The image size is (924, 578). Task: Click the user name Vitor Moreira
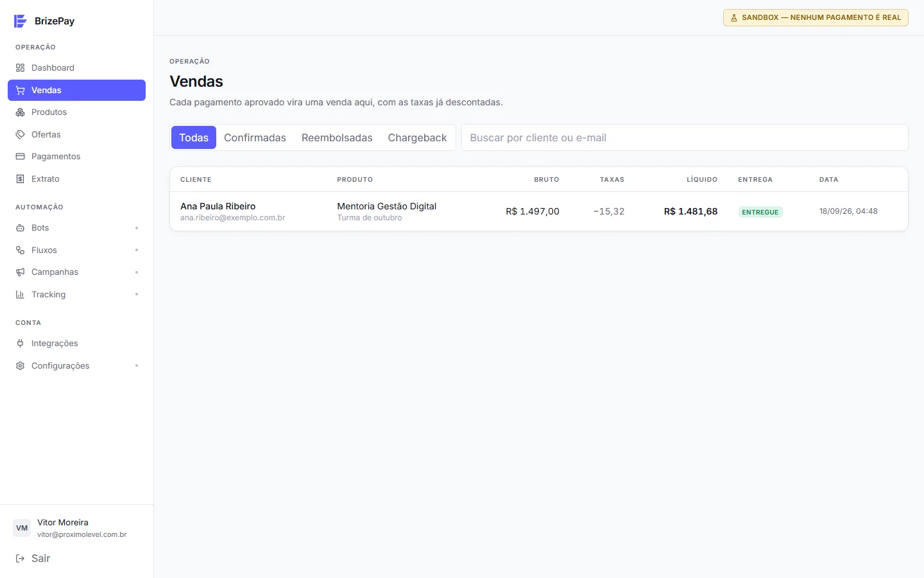click(x=63, y=523)
